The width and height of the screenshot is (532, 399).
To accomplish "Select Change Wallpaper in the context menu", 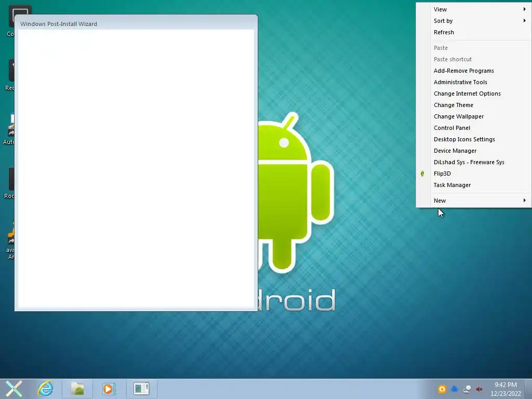I will pos(474,116).
